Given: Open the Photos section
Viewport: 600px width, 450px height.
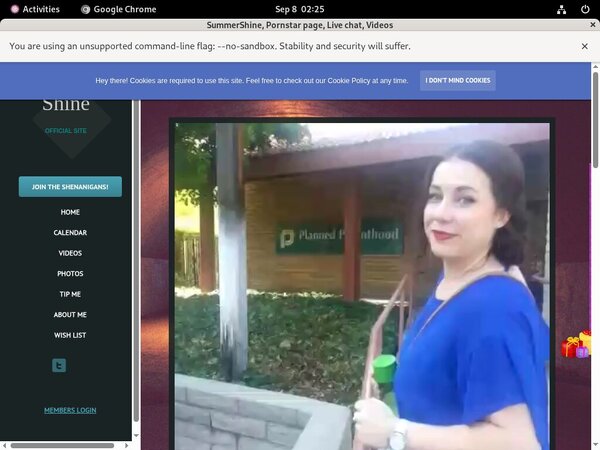Looking at the screenshot, I should [x=70, y=274].
